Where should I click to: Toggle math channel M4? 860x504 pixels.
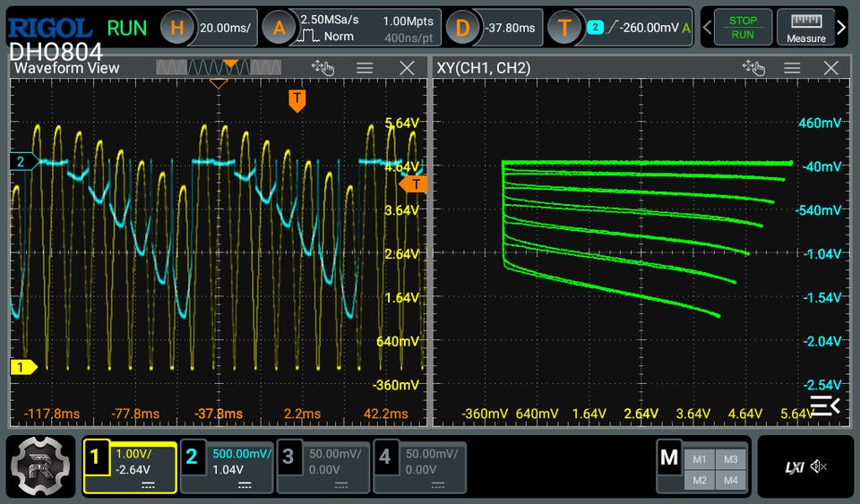click(x=731, y=480)
